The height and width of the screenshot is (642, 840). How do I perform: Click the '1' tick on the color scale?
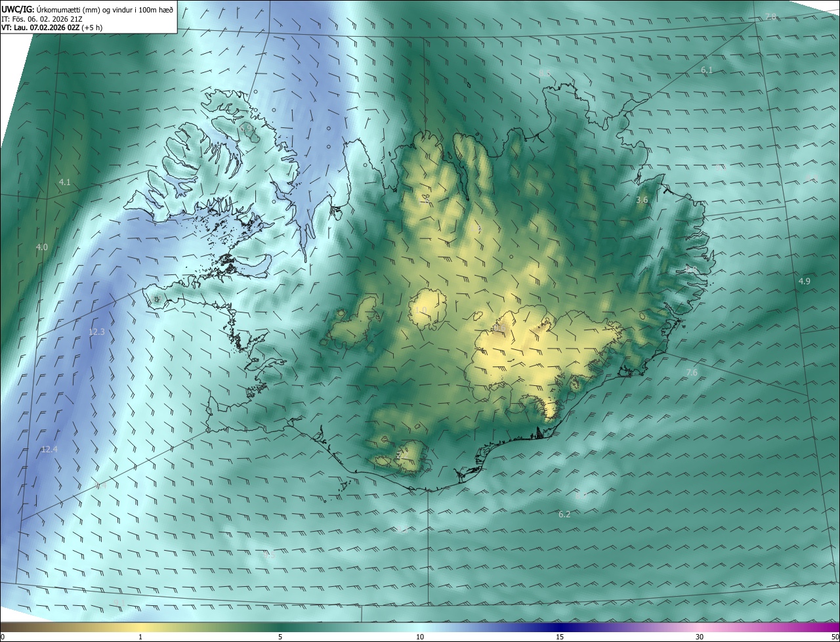(x=140, y=637)
